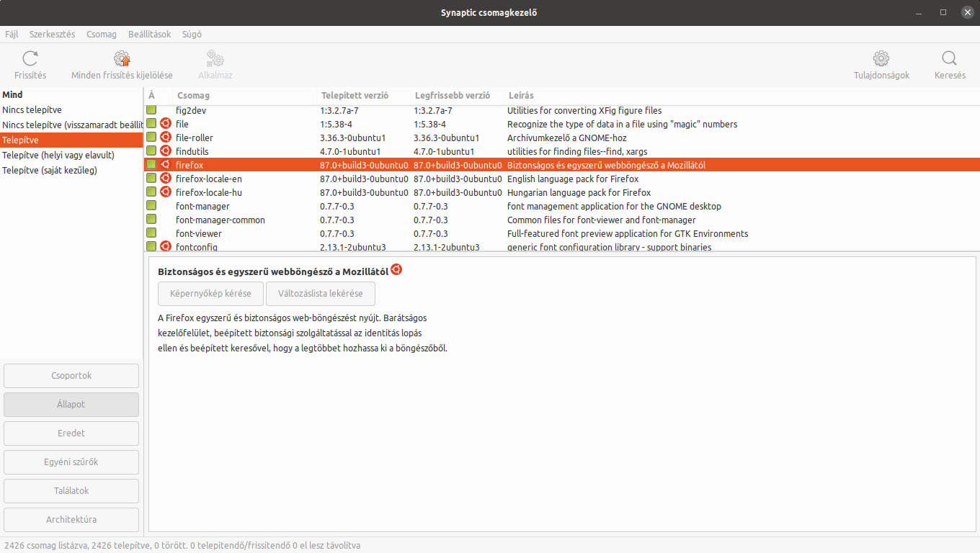Select the firefox-locale-hu package name
The image size is (980, 553).
(209, 192)
